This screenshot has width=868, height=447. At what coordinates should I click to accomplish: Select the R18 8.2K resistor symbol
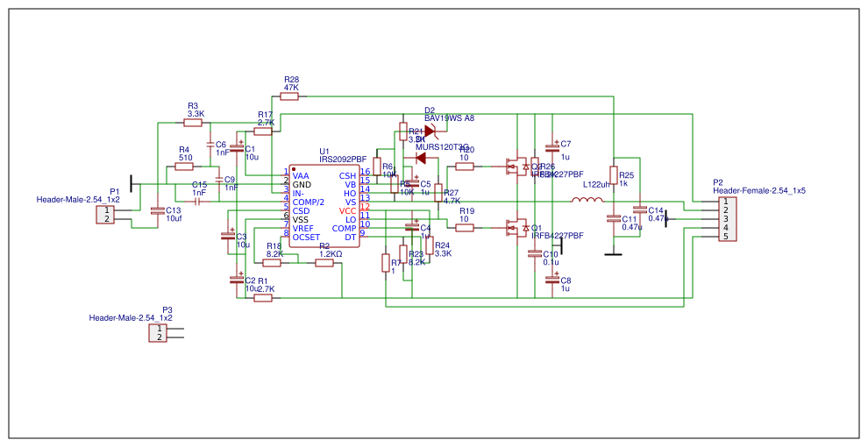(272, 263)
